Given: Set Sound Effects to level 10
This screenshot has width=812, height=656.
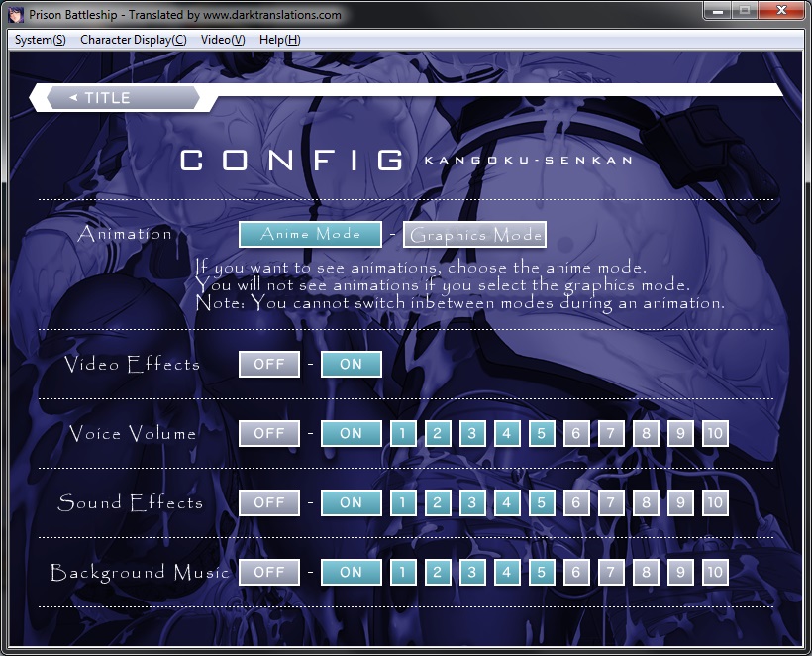Looking at the screenshot, I should 715,502.
